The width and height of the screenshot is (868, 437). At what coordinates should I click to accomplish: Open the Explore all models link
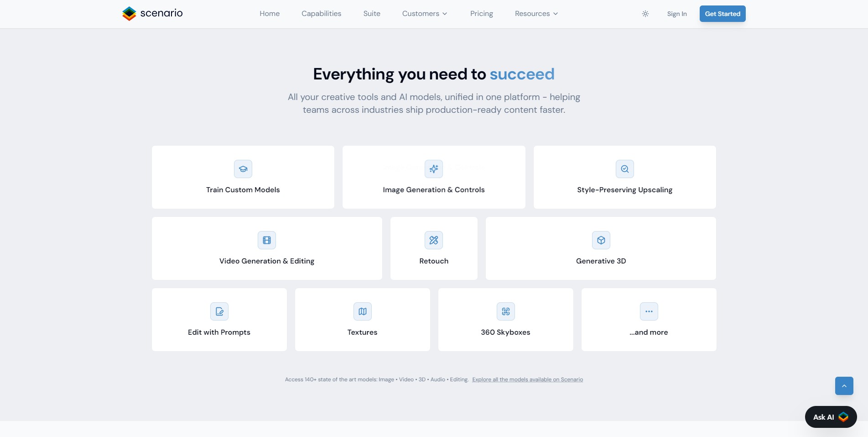coord(527,379)
